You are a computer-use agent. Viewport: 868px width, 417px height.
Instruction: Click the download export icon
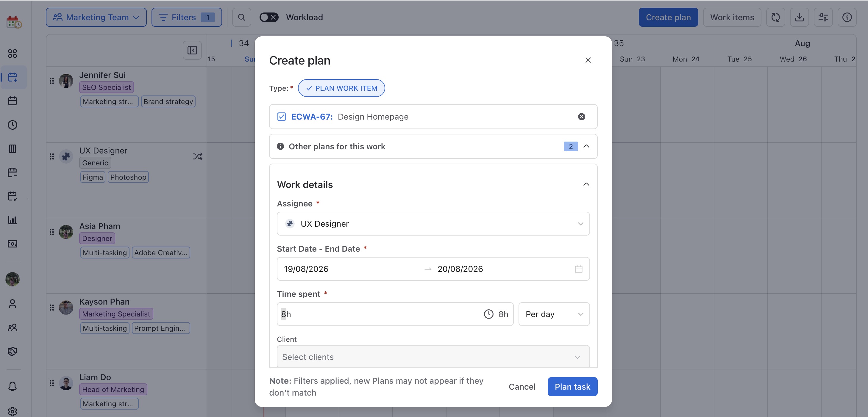point(800,17)
